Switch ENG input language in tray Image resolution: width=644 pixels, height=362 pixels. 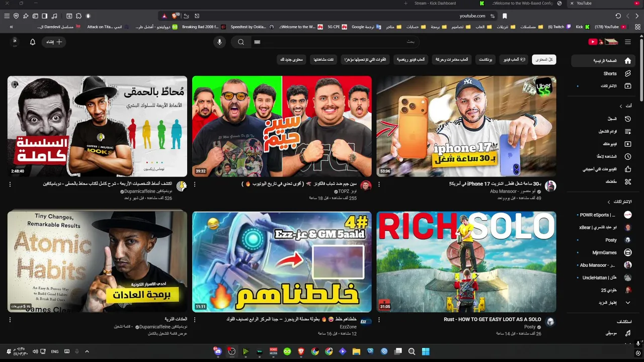[54, 351]
